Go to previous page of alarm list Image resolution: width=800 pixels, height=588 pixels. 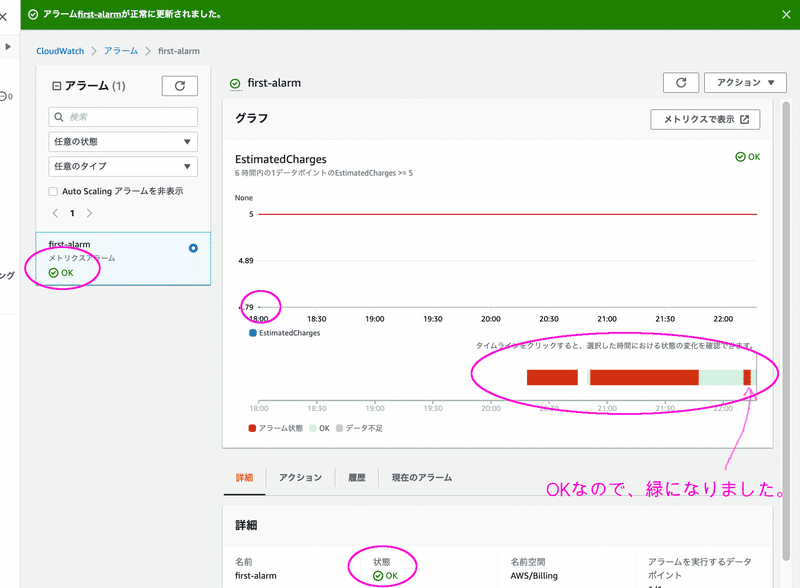tap(55, 213)
